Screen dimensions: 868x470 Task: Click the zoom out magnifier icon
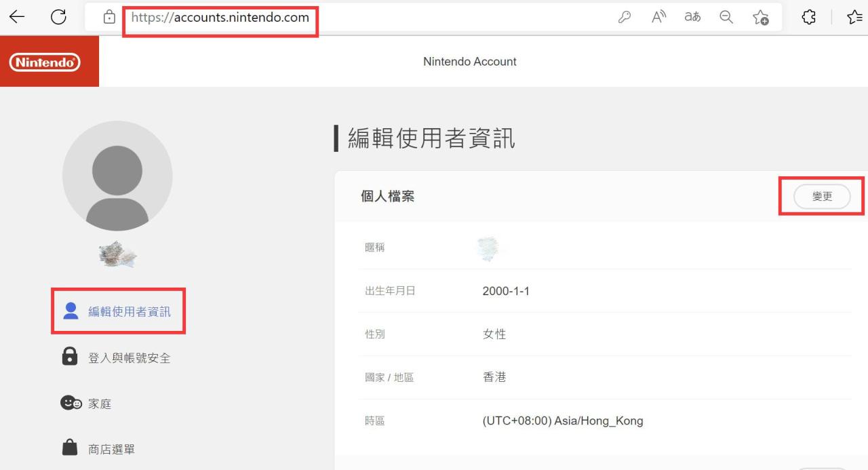point(726,18)
